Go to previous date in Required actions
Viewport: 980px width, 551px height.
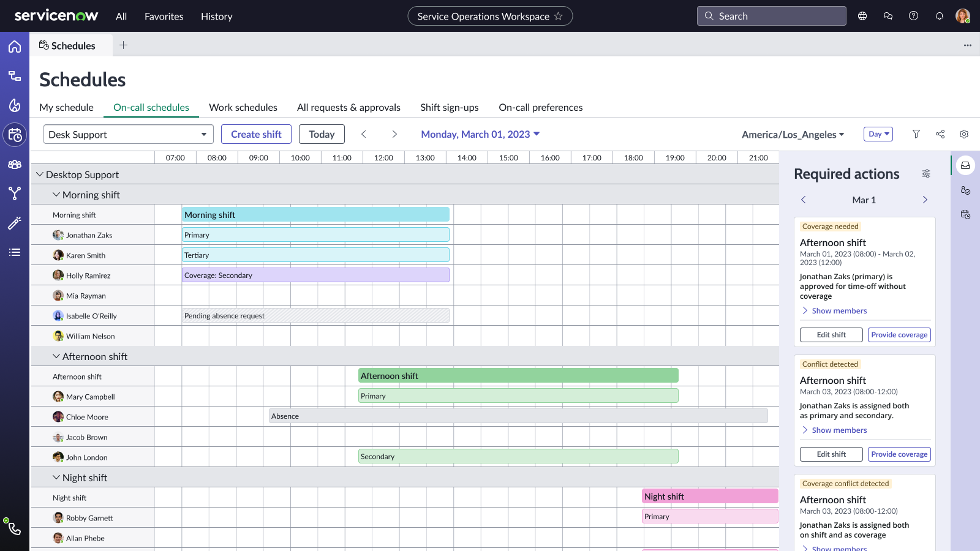pos(804,200)
